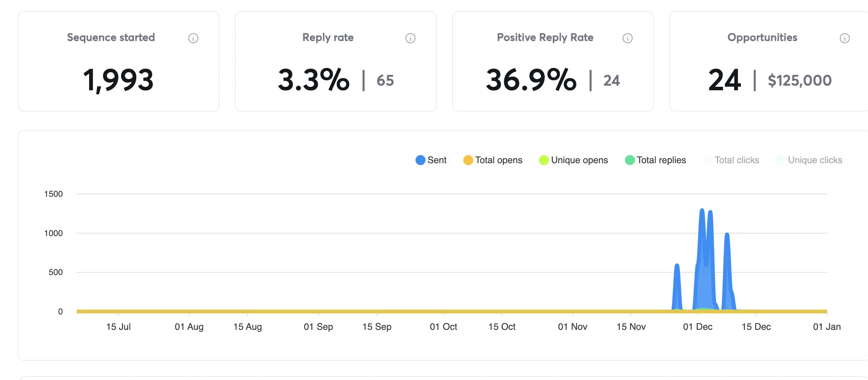Image resolution: width=868 pixels, height=380 pixels.
Task: Click the tallest blue Sent peak in chart
Action: [x=702, y=210]
